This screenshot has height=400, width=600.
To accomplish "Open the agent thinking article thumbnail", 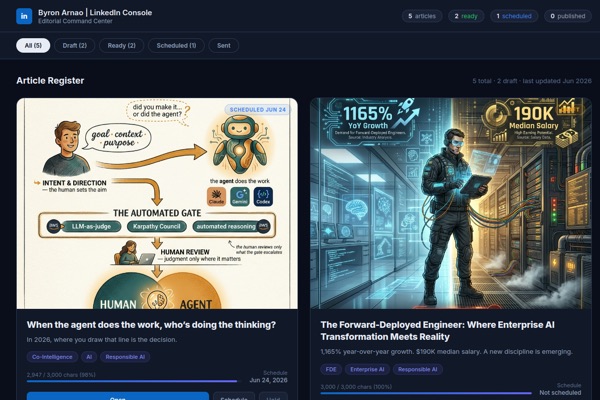I will [x=157, y=203].
